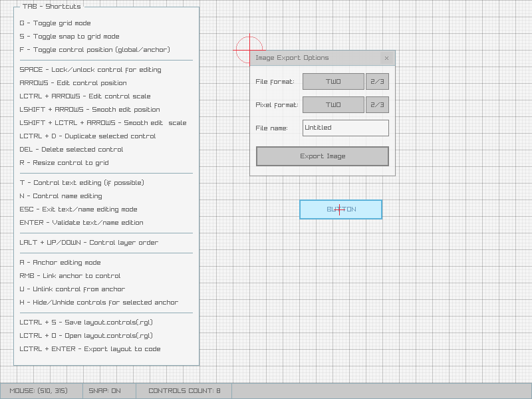Screen dimensions: 532x399
Task: Open the Pixel format combo showing TWO
Action: (x=332, y=104)
